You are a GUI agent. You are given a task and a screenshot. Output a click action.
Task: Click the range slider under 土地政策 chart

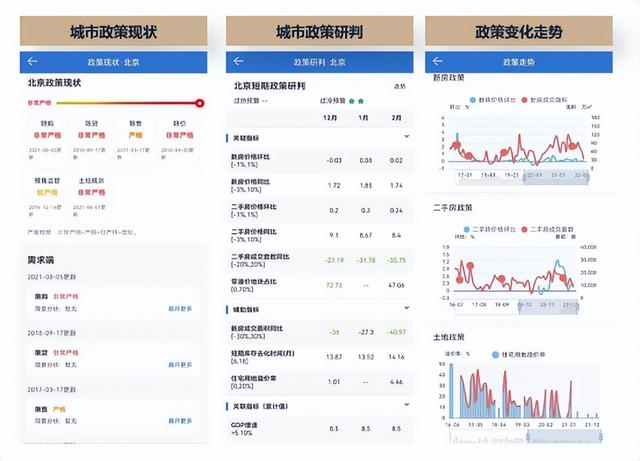click(x=564, y=437)
